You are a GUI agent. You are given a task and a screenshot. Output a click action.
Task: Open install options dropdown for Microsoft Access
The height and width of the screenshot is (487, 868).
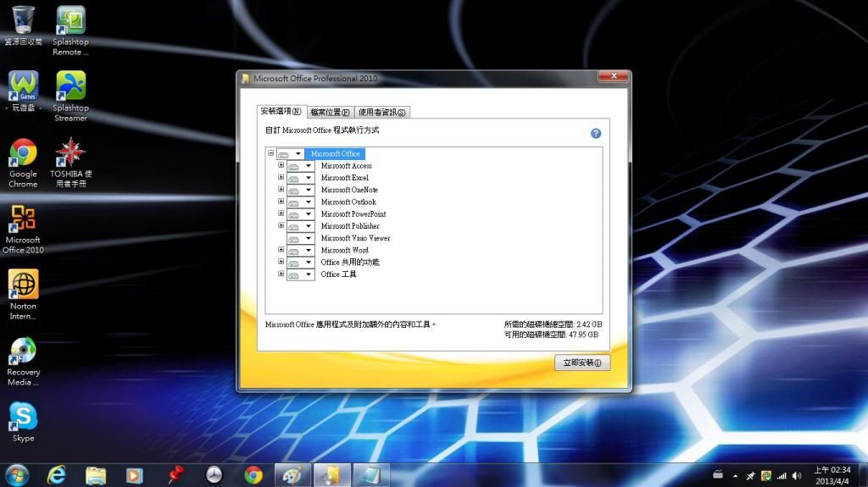[301, 165]
